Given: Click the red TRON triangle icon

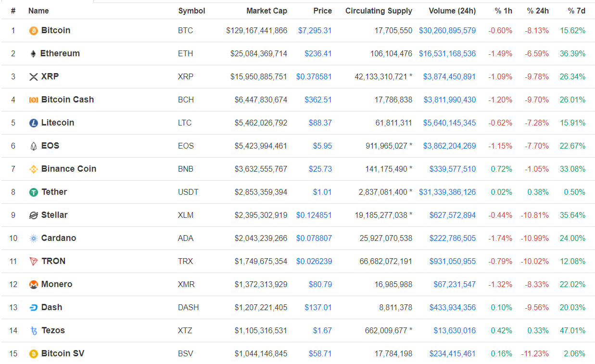Looking at the screenshot, I should point(34,262).
